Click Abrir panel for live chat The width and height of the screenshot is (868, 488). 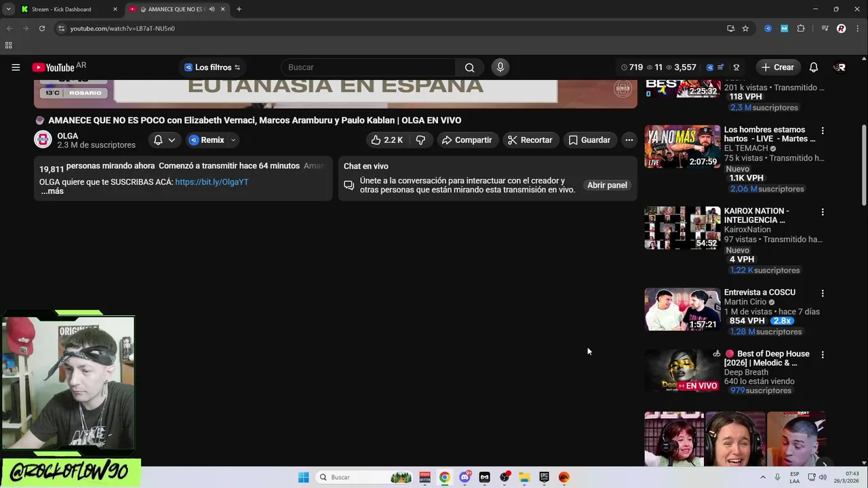point(607,185)
